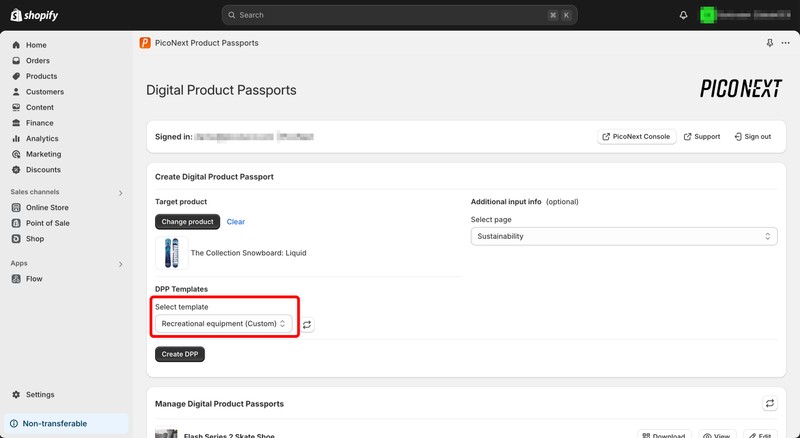Click the PicoNext app icon in header
800x438 pixels.
click(x=146, y=43)
